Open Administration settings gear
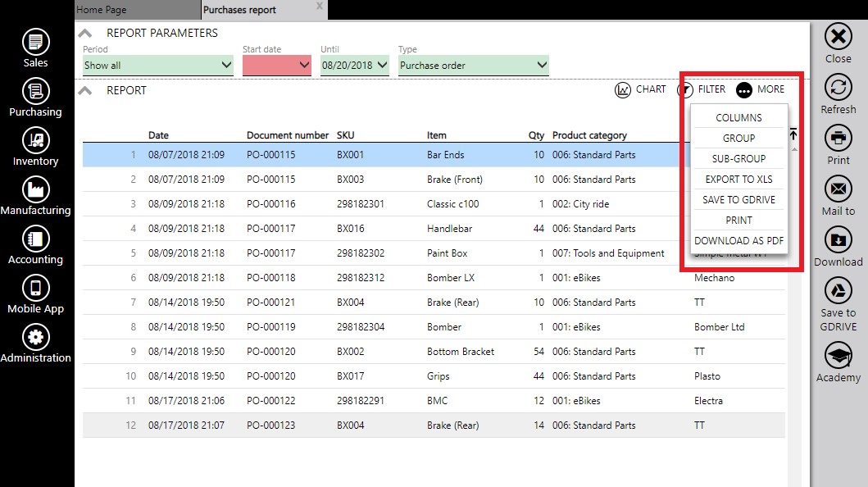 tap(35, 337)
